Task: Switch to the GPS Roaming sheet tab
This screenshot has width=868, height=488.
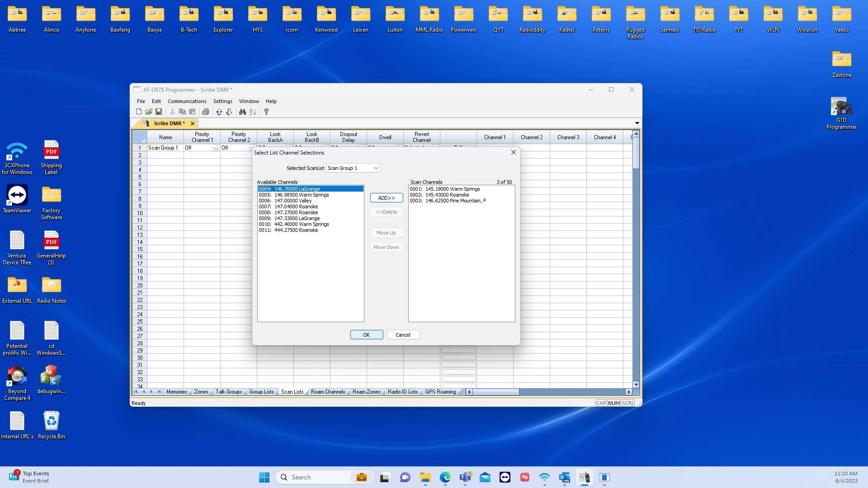Action: pos(440,392)
